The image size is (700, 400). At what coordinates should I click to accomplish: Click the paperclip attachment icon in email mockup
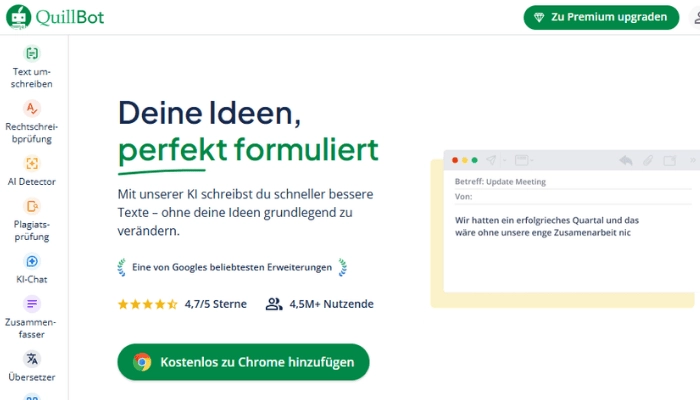[648, 160]
